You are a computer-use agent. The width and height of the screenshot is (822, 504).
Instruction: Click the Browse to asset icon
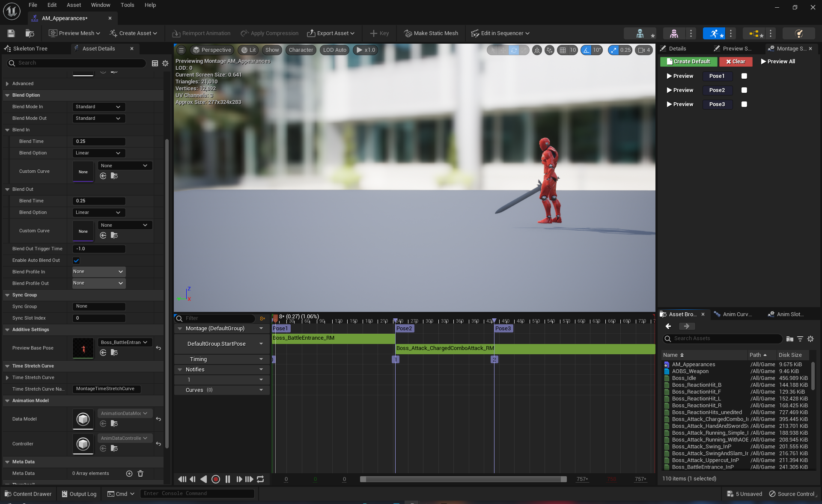tap(30, 33)
